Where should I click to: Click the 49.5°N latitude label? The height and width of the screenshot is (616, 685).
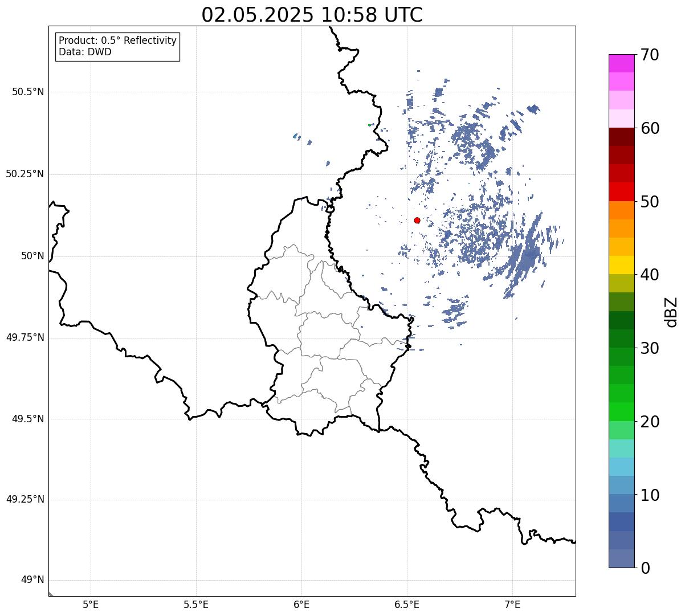28,419
